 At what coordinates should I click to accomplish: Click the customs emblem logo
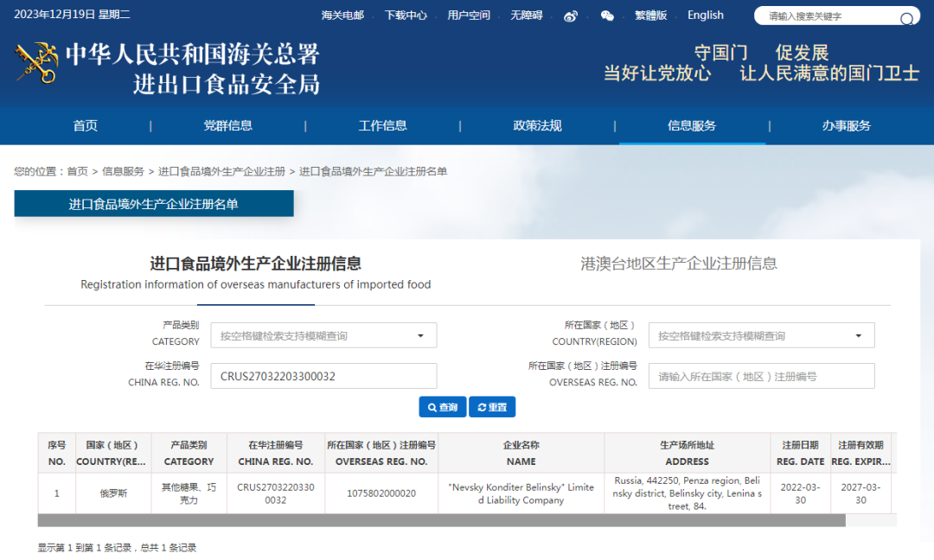point(37,62)
